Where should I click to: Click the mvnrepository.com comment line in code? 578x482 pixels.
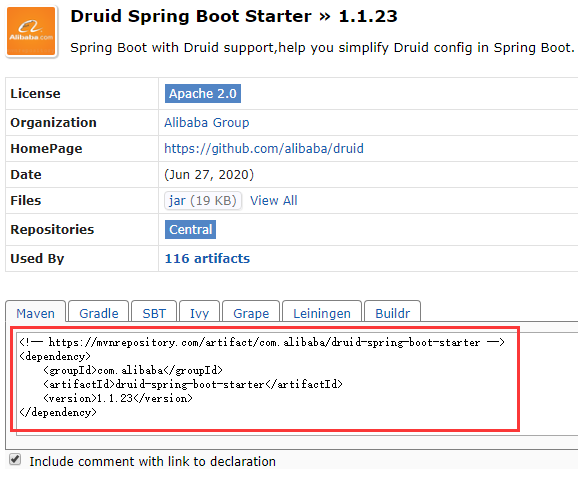click(x=262, y=342)
